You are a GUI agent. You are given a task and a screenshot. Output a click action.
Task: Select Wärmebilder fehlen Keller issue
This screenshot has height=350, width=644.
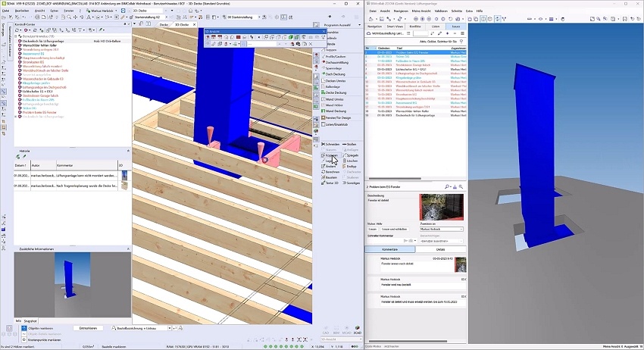[x=39, y=45]
